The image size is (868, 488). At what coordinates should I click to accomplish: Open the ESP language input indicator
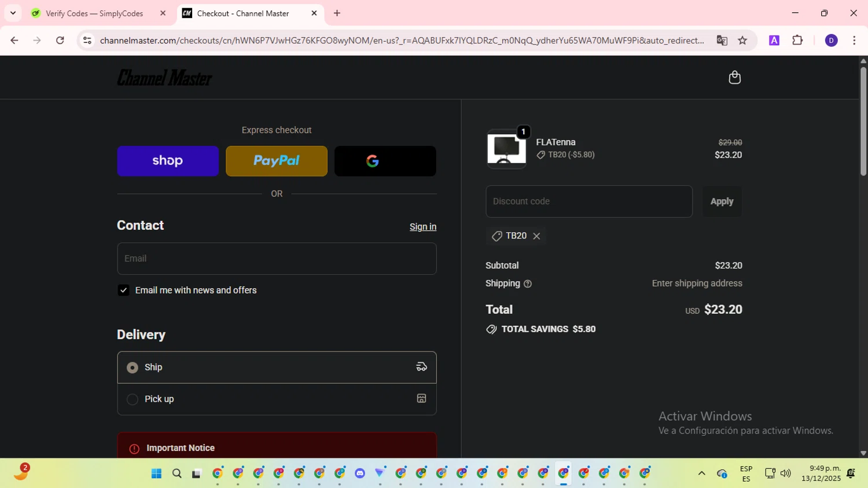coord(746,474)
